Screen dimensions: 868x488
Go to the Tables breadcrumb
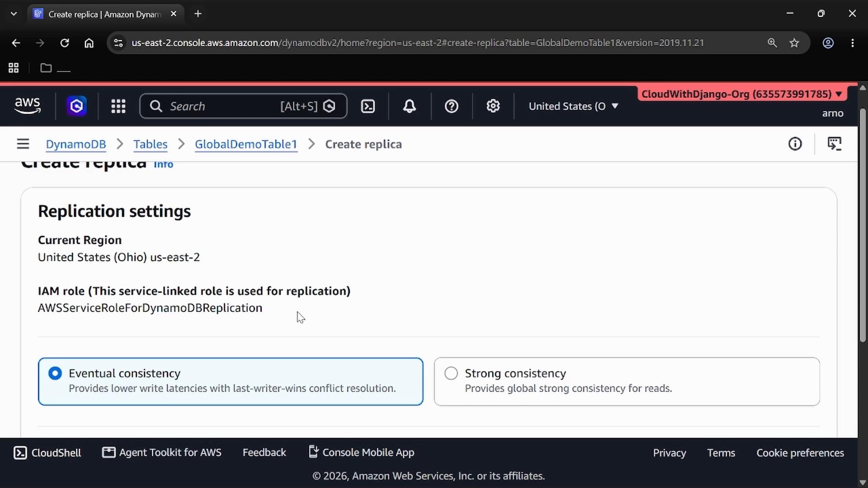tap(150, 144)
